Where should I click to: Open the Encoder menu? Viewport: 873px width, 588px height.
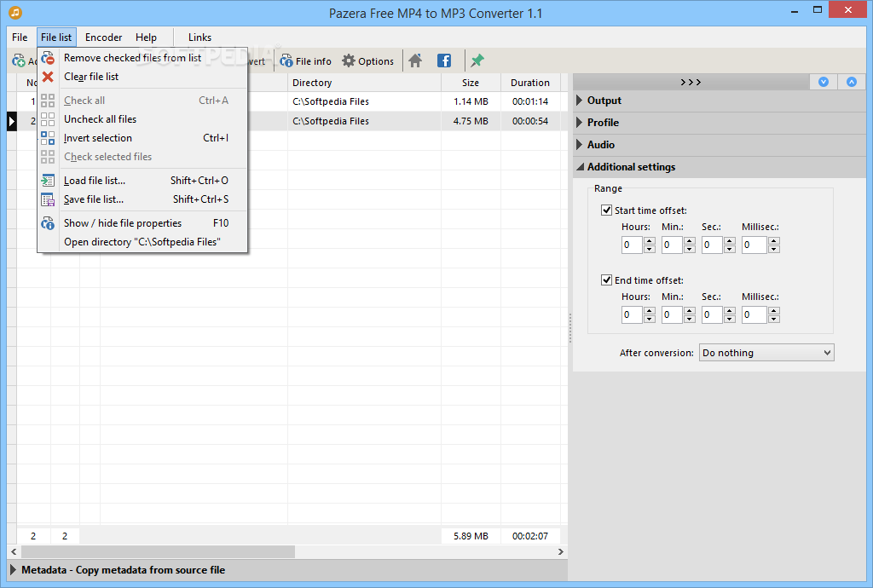point(103,37)
